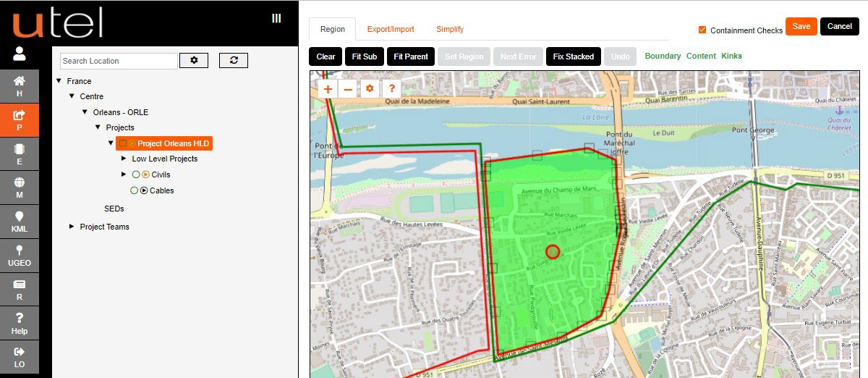
Task: Tick the square checkbox on Project Orleans HLD
Action: 122,143
